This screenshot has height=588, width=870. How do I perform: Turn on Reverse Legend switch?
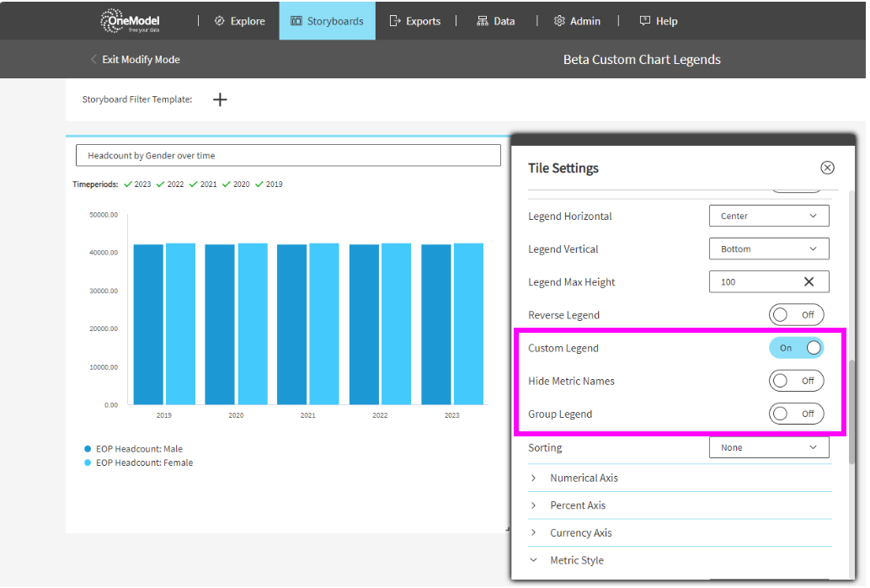pyautogui.click(x=796, y=315)
